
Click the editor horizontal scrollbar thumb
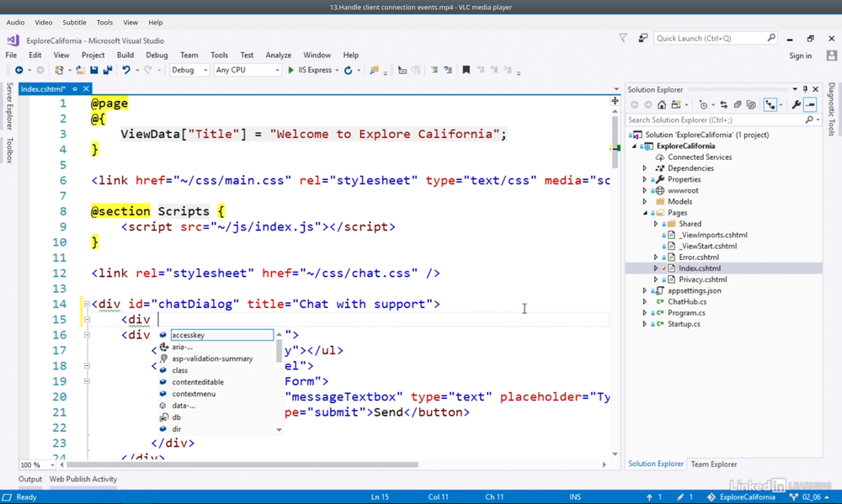coord(242,464)
